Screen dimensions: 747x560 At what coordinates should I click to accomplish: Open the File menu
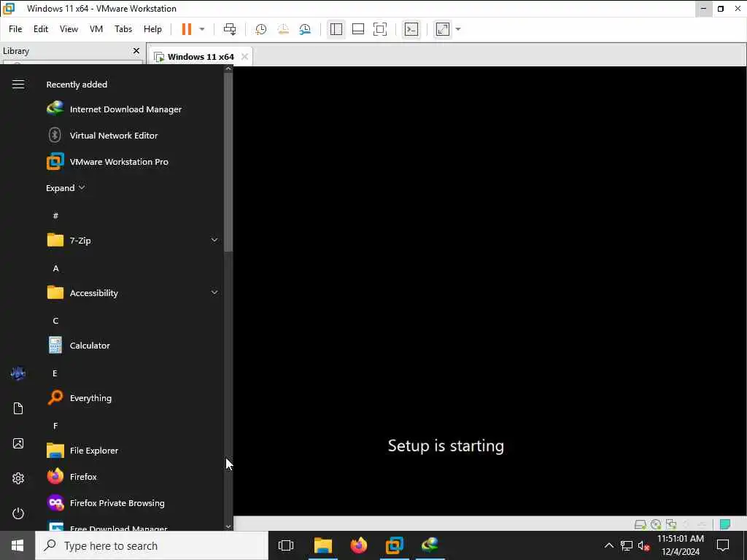pos(15,29)
